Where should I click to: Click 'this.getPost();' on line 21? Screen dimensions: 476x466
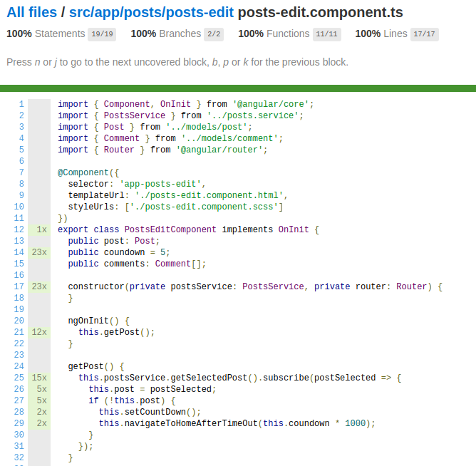coord(117,332)
